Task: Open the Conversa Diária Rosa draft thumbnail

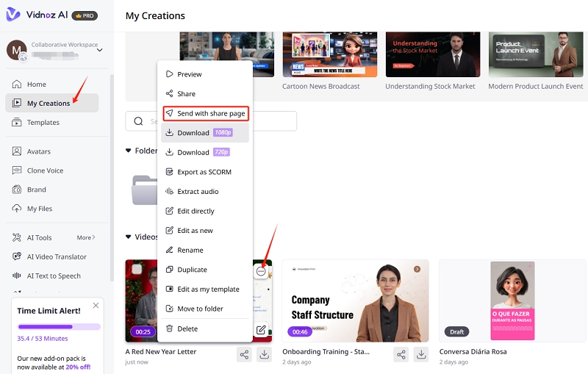Action: 512,301
